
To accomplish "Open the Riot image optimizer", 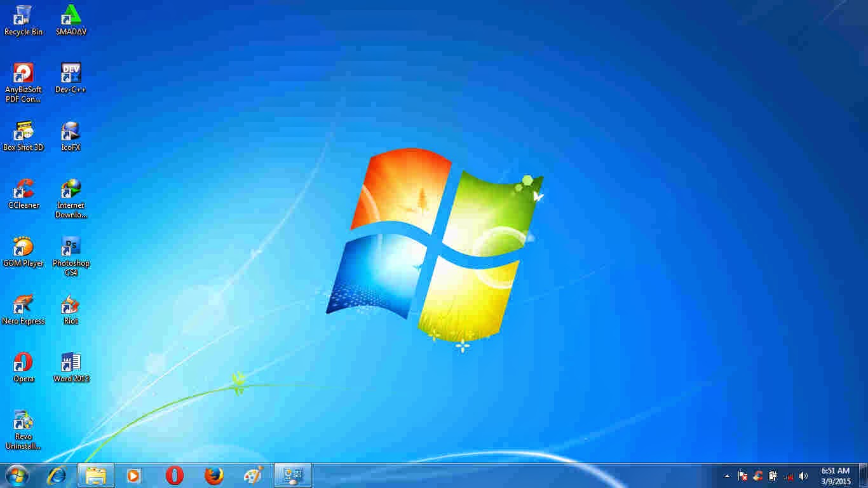I will click(71, 304).
